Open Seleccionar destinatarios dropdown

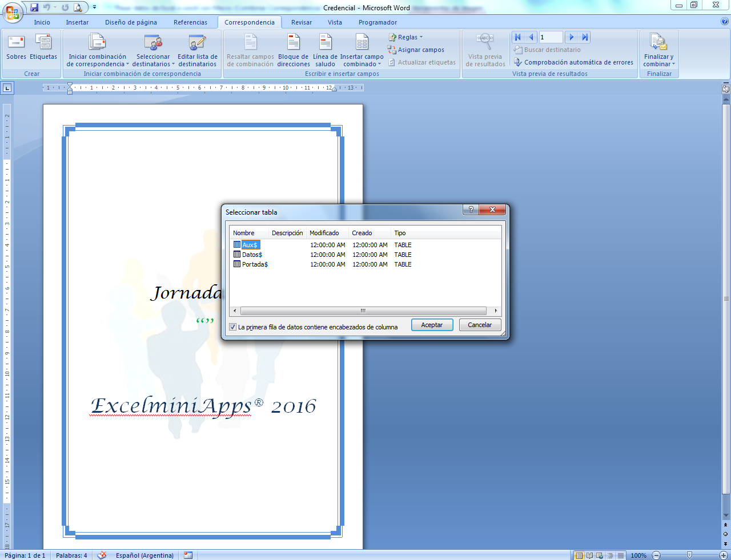coord(153,51)
